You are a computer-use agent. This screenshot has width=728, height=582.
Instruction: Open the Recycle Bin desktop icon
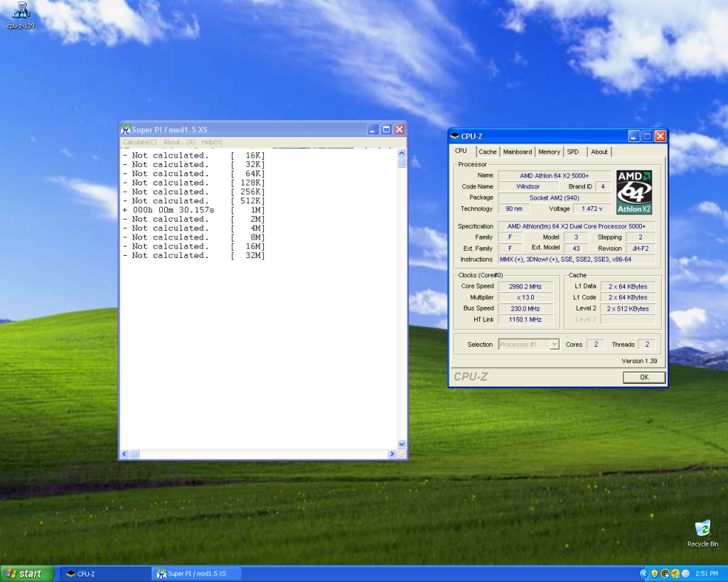click(702, 534)
